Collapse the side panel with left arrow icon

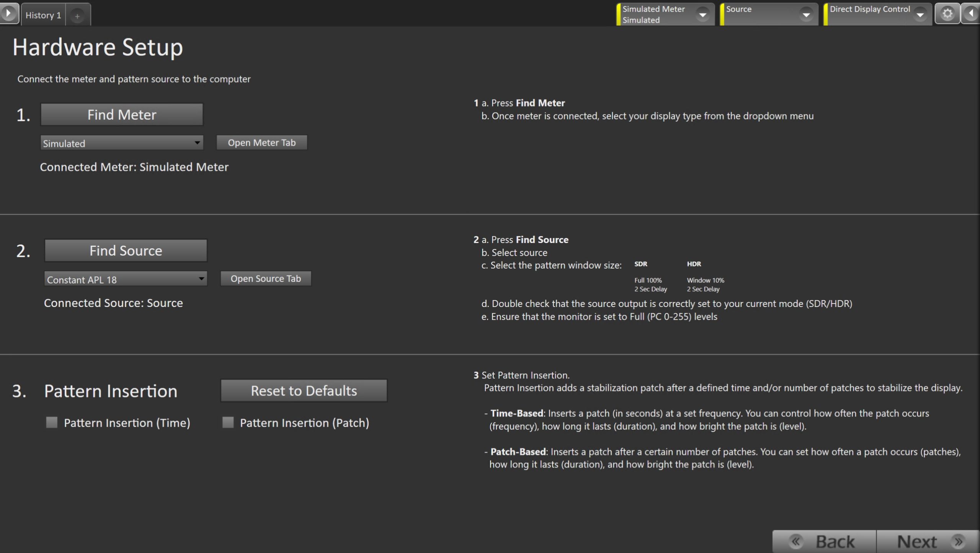971,14
